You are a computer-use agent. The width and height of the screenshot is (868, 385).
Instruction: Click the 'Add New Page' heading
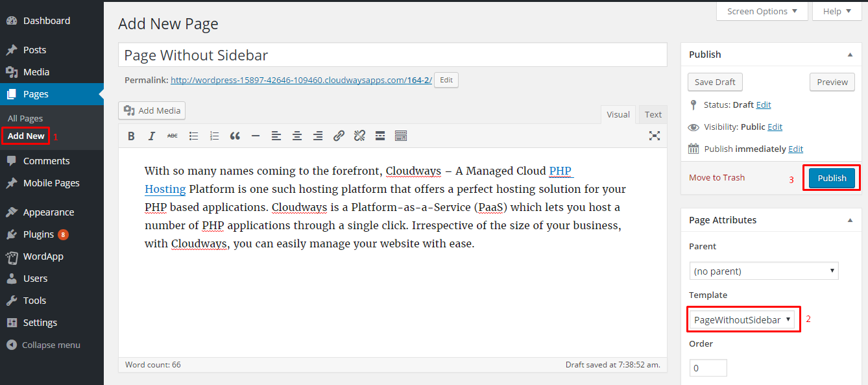click(168, 24)
